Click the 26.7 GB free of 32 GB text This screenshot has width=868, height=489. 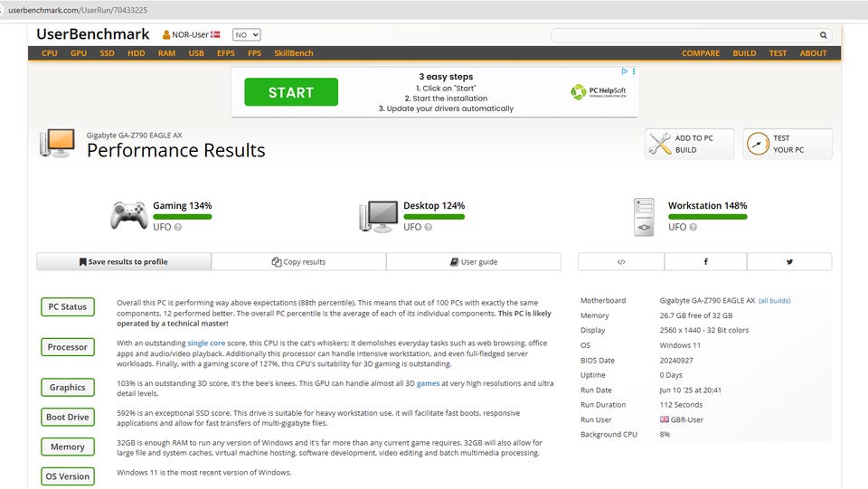[696, 315]
